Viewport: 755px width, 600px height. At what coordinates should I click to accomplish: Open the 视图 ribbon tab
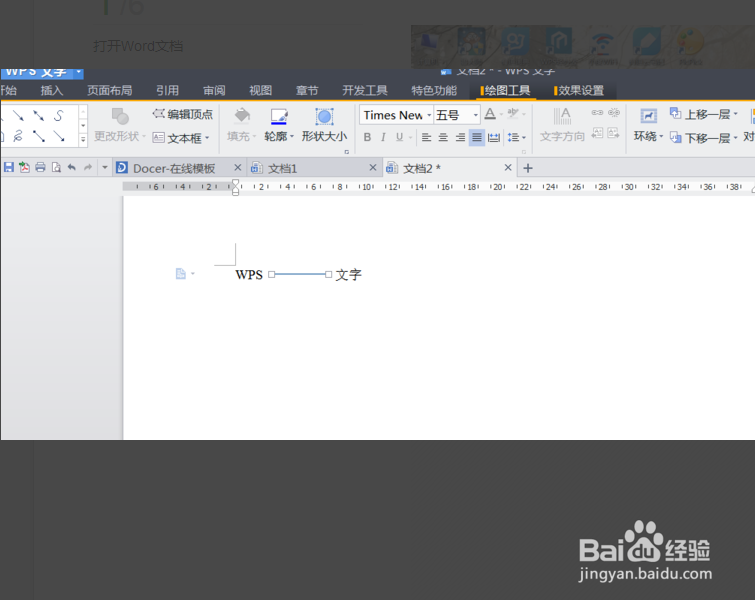coord(260,91)
